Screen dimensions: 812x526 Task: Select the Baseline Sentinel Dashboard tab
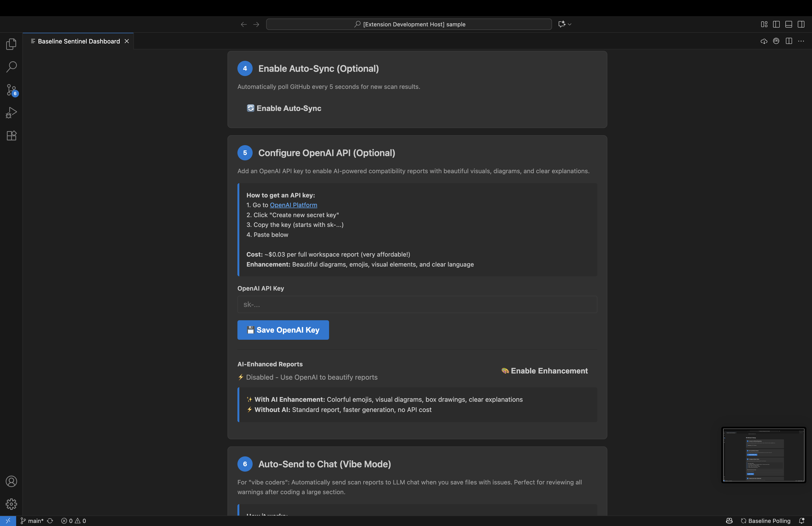point(79,41)
